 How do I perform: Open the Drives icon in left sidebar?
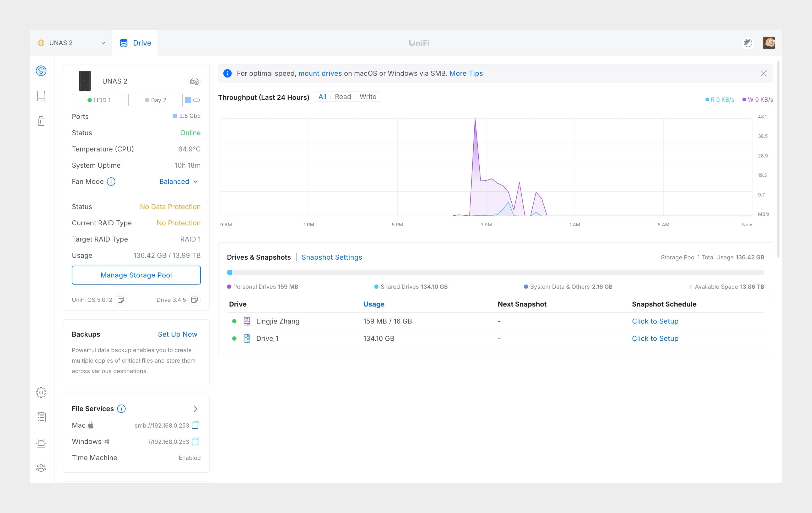41,96
